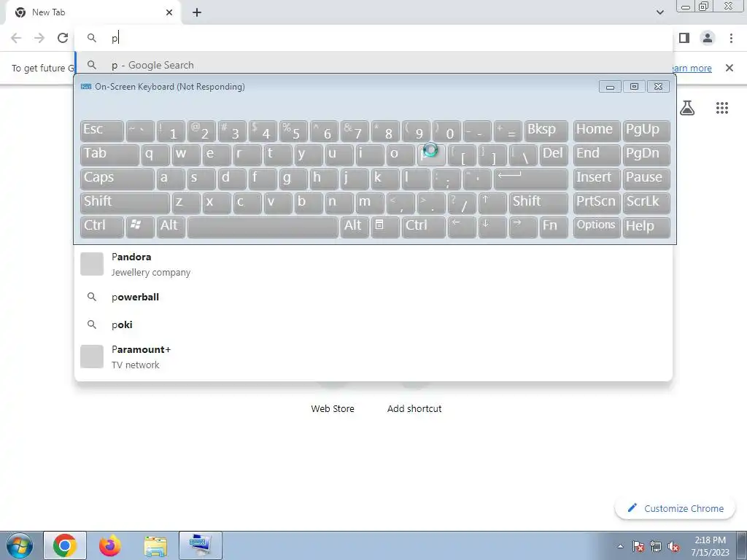Click the letter q key on keyboard
Viewport: 747px width, 560px height.
point(155,155)
